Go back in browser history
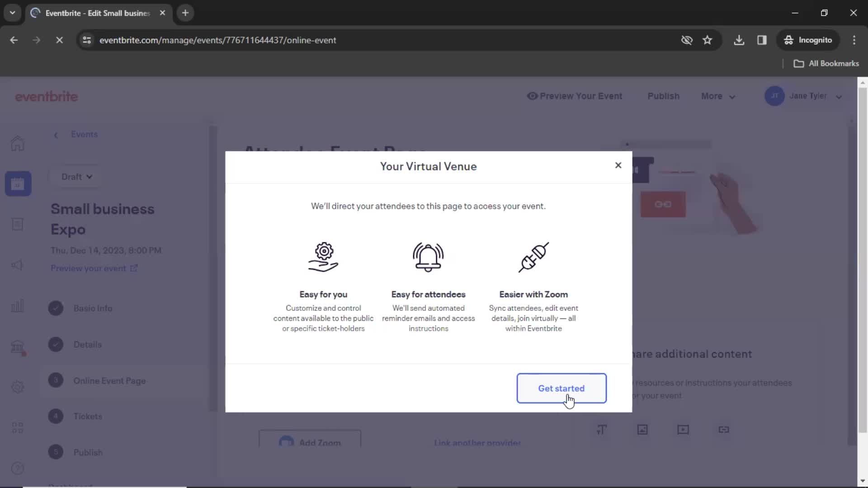 click(14, 40)
